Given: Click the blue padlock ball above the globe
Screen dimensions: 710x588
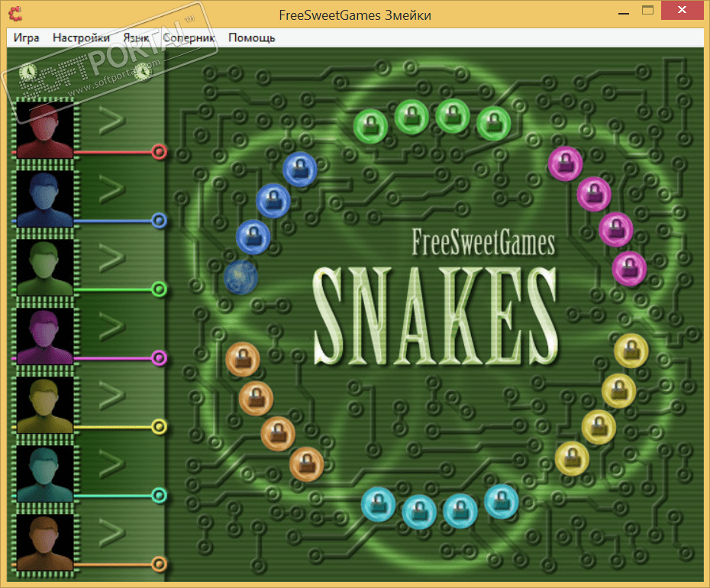Looking at the screenshot, I should (253, 237).
